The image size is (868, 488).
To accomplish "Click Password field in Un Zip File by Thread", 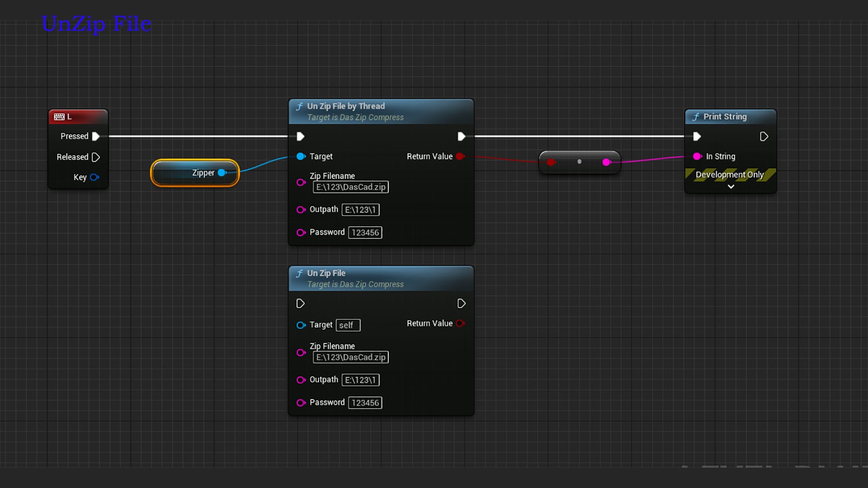I will 365,233.
